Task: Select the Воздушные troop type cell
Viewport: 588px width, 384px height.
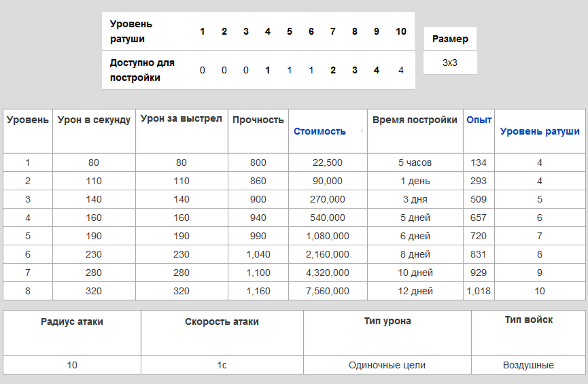Action: (x=528, y=365)
